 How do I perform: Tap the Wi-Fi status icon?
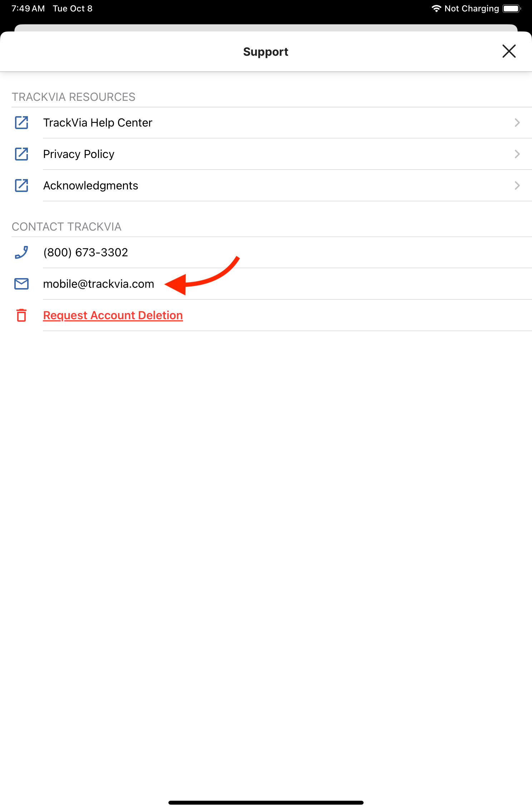click(436, 8)
